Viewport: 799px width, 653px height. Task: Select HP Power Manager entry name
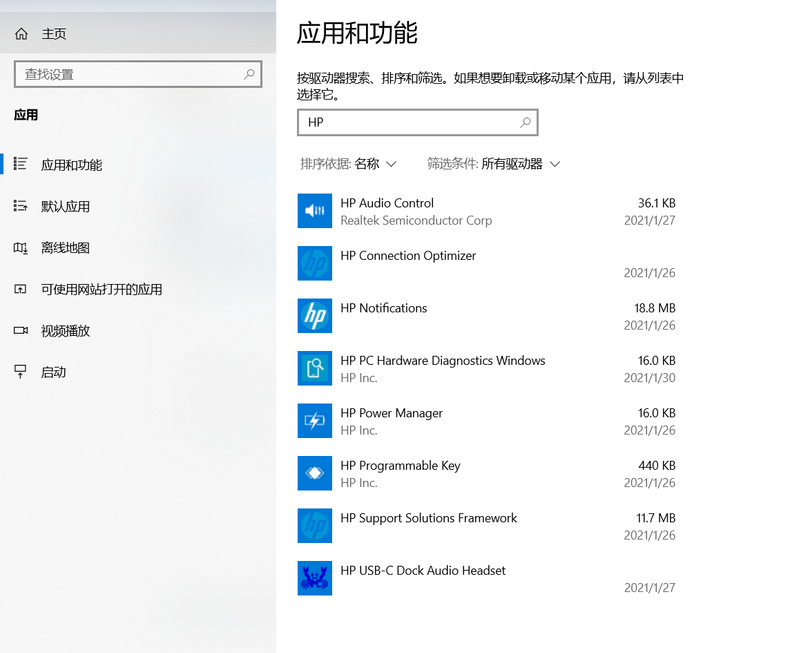391,413
